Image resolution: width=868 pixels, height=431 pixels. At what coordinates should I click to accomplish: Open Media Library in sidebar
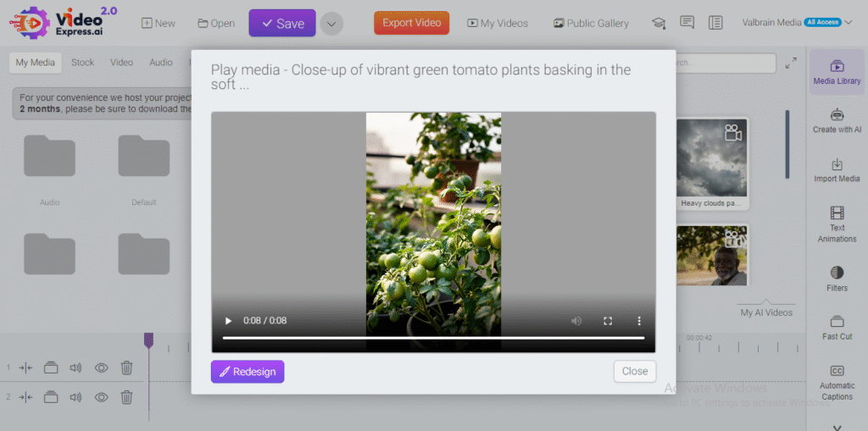tap(837, 73)
